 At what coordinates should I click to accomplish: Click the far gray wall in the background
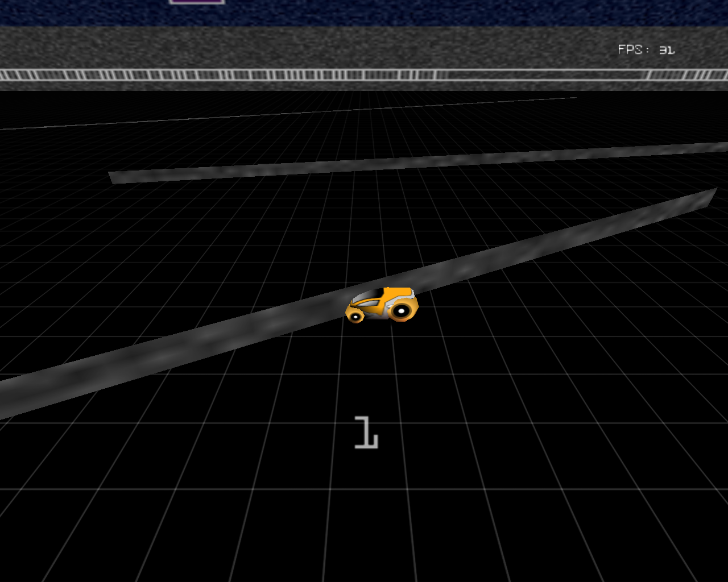tap(398, 162)
